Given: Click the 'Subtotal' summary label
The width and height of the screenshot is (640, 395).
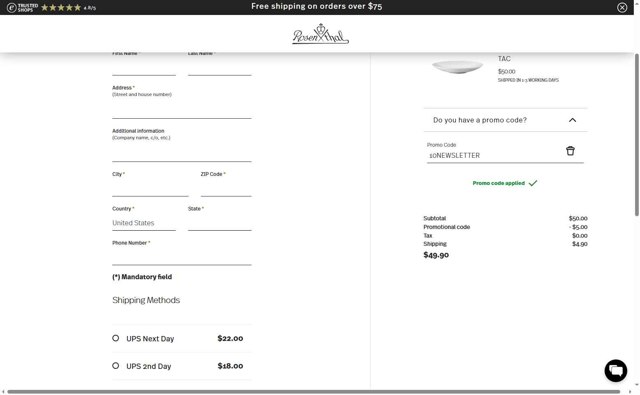Looking at the screenshot, I should (x=435, y=218).
